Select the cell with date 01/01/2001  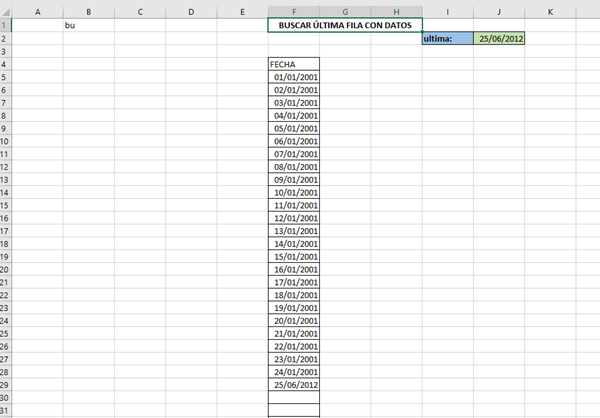294,77
